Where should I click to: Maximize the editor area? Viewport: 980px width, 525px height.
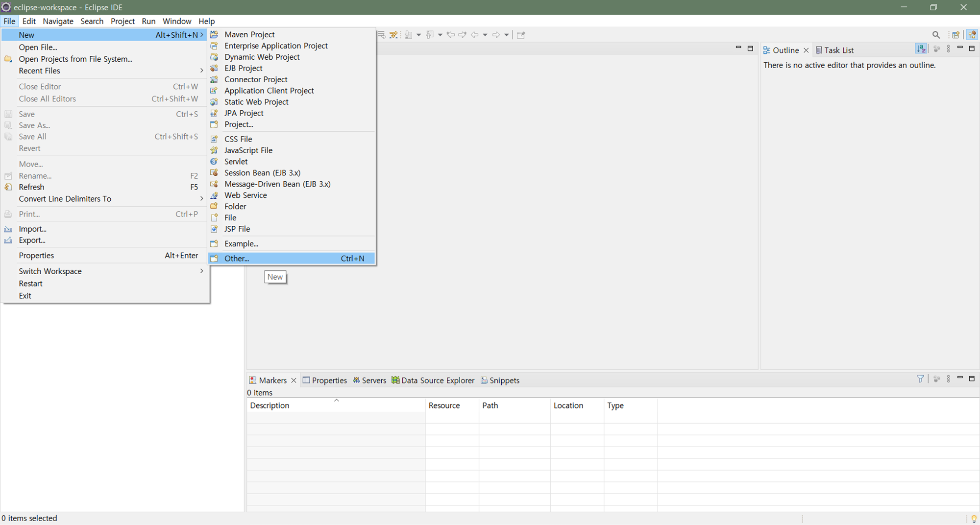pos(750,48)
